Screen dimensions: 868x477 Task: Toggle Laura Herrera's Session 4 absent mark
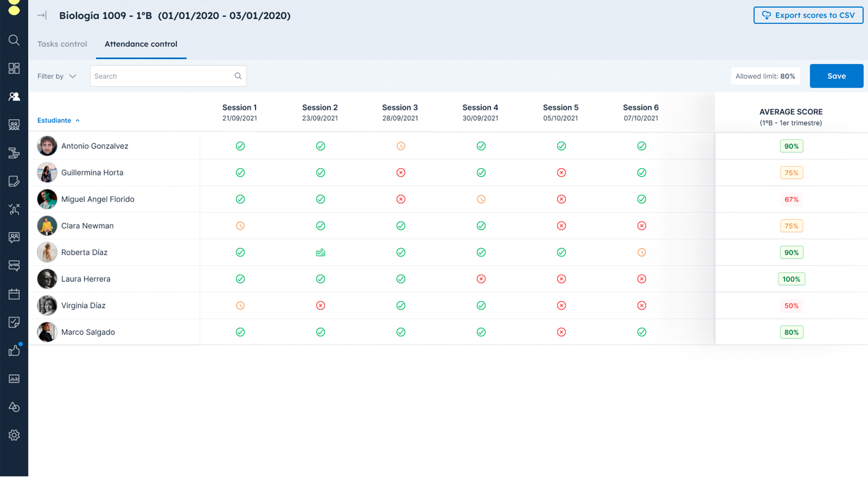[481, 279]
